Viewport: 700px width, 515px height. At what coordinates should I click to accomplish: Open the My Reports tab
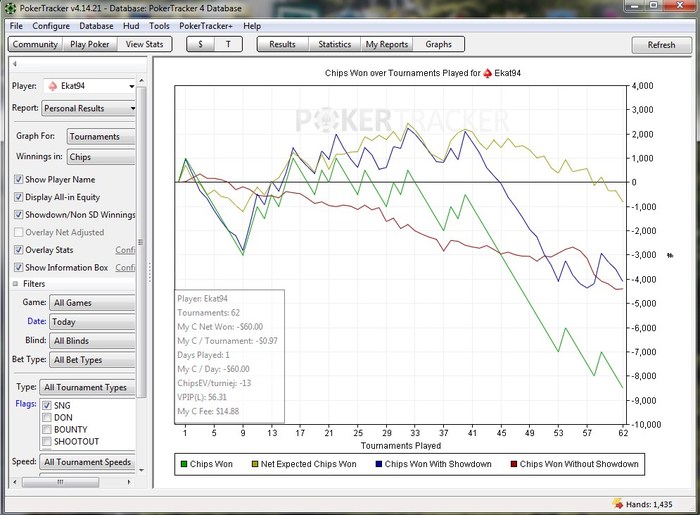coord(387,44)
